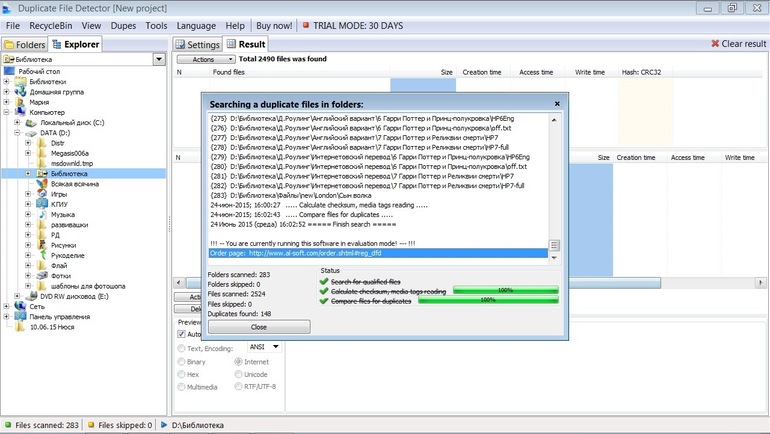Click Compare files for duplicates progress bar
The image size is (770, 434).
click(488, 300)
